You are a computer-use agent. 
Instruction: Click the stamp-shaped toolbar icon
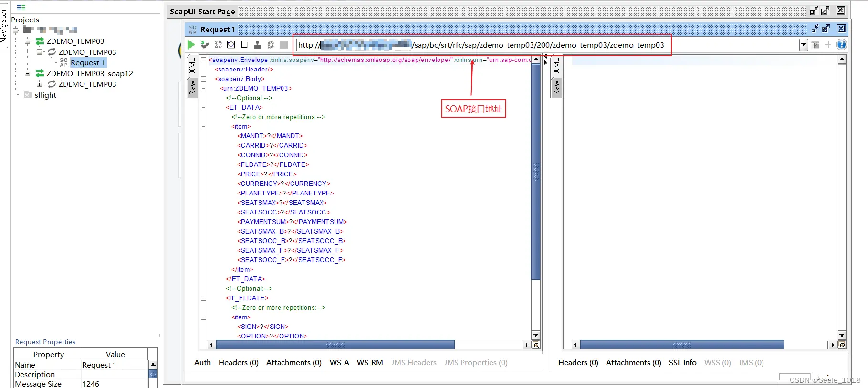pos(257,45)
